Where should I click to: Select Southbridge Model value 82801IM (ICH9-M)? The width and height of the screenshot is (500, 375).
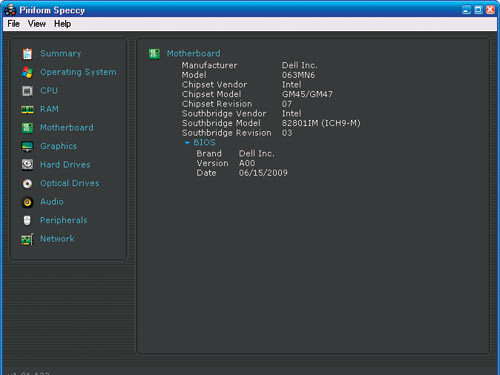tap(321, 123)
